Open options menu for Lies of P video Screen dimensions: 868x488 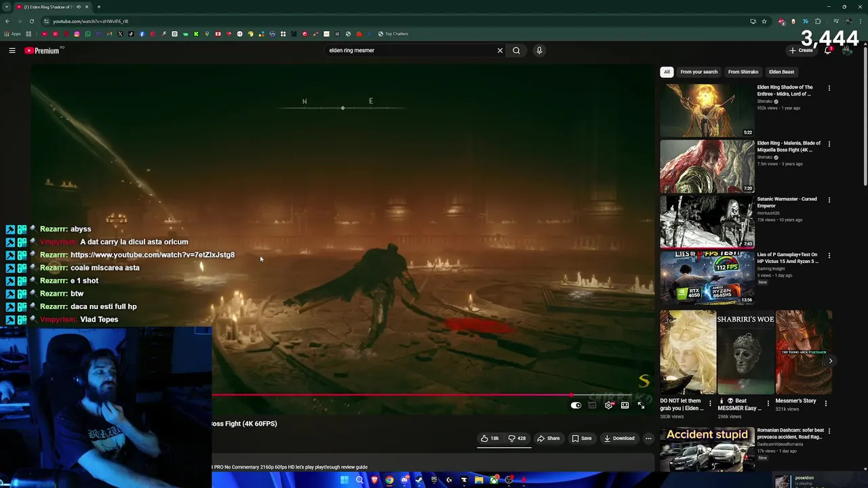[x=829, y=256]
